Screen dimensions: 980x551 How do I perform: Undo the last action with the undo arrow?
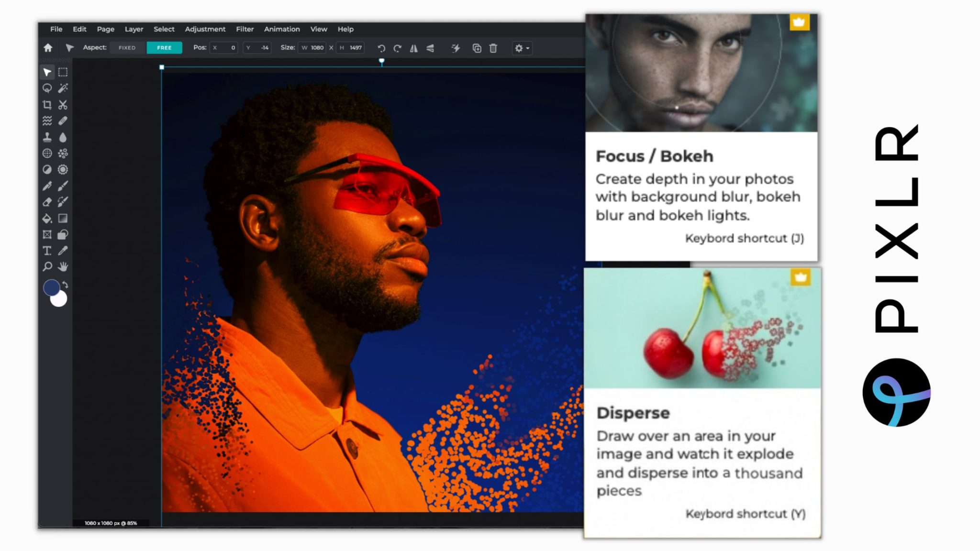coord(380,48)
